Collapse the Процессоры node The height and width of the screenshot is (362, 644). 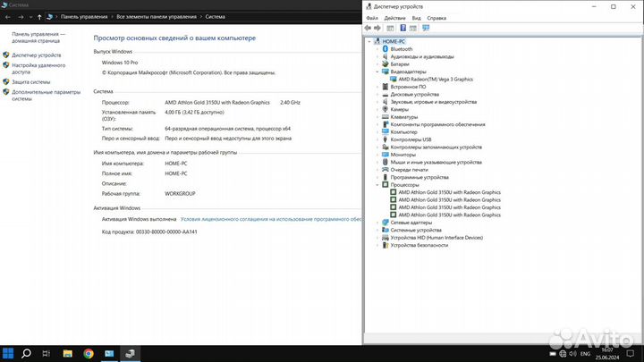click(x=377, y=185)
